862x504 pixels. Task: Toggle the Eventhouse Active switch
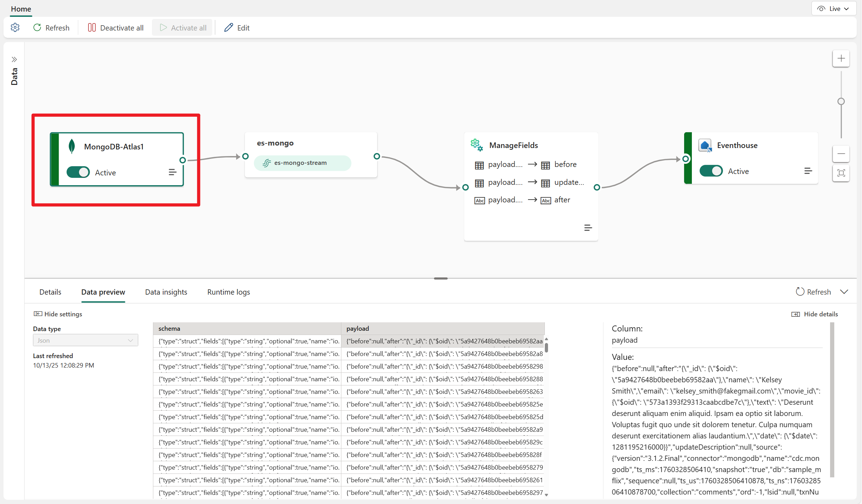point(711,171)
